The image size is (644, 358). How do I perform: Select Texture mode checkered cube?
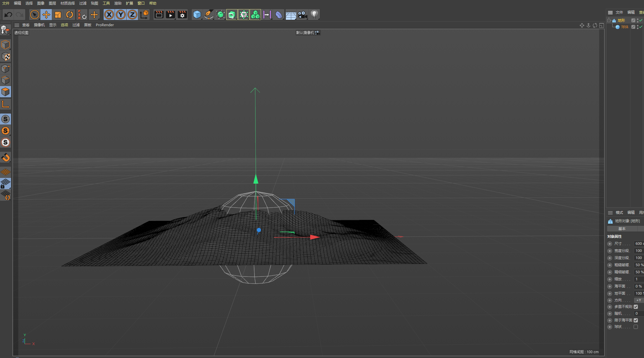(6, 57)
